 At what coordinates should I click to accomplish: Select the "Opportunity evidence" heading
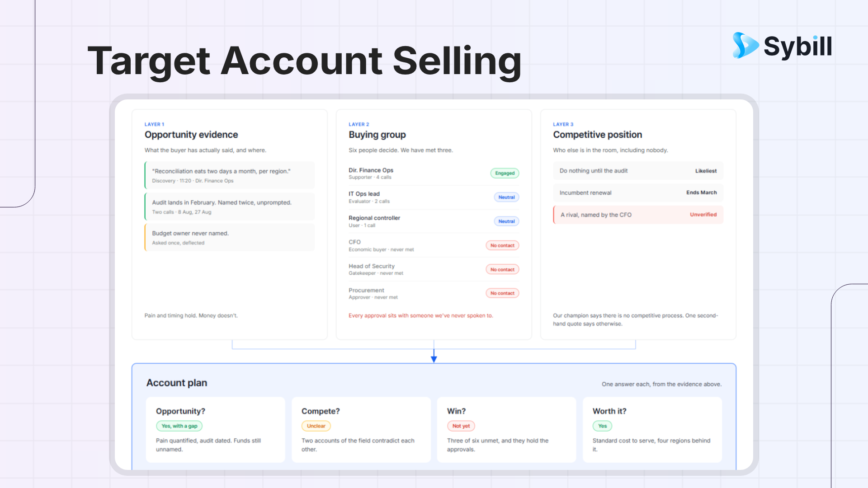191,135
